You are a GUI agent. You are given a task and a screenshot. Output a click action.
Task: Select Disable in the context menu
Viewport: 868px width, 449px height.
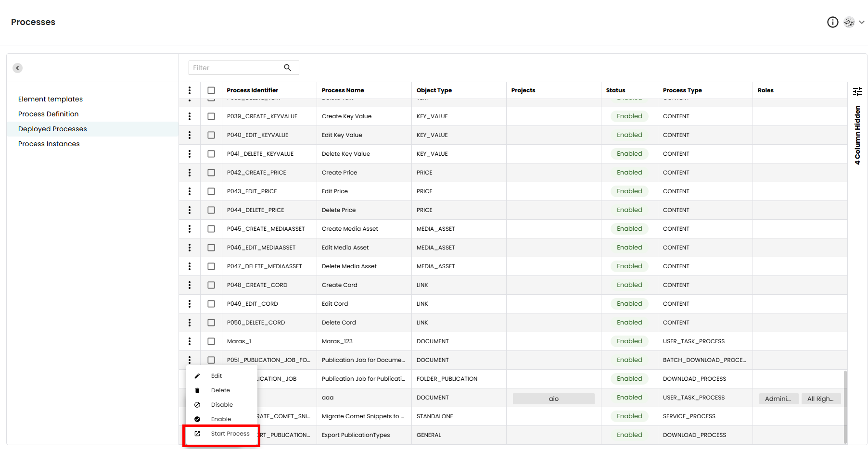click(222, 405)
